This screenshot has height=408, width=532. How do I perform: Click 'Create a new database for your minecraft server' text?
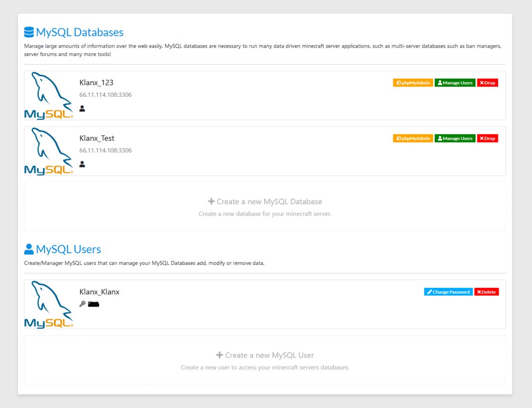tap(265, 214)
